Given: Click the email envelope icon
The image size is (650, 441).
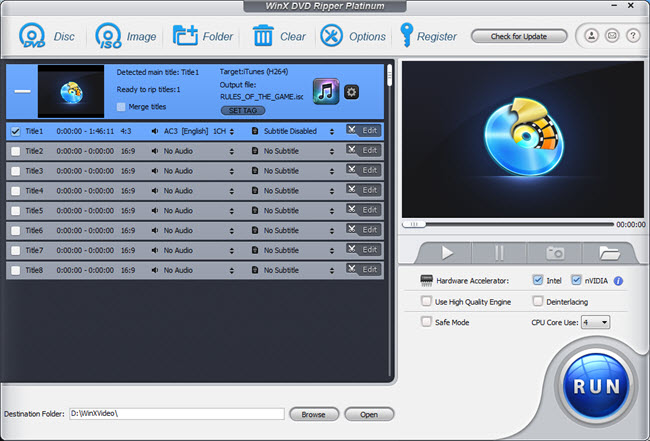Looking at the screenshot, I should [x=612, y=36].
